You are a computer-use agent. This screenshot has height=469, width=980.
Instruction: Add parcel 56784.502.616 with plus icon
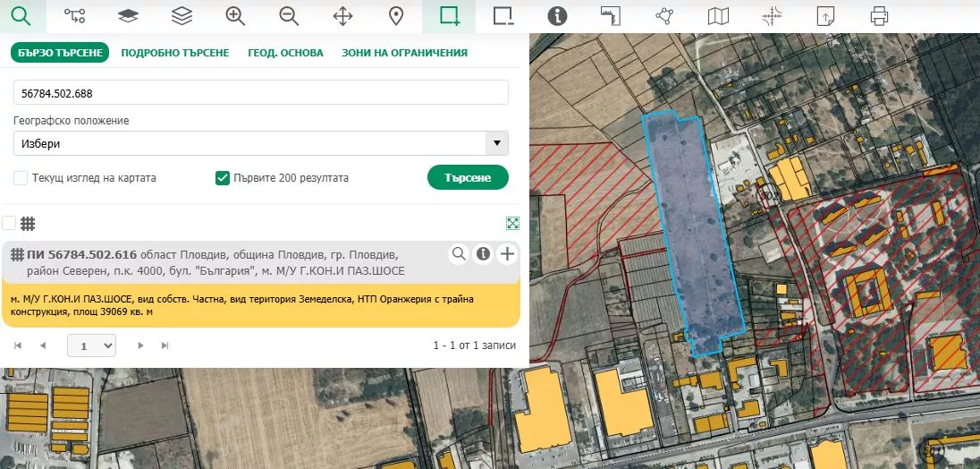pyautogui.click(x=507, y=254)
